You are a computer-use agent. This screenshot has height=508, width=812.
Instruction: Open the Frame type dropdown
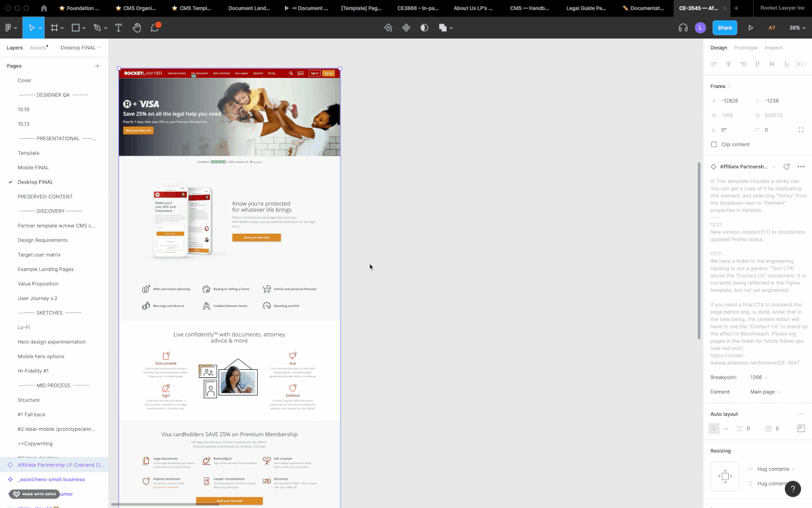[720, 86]
